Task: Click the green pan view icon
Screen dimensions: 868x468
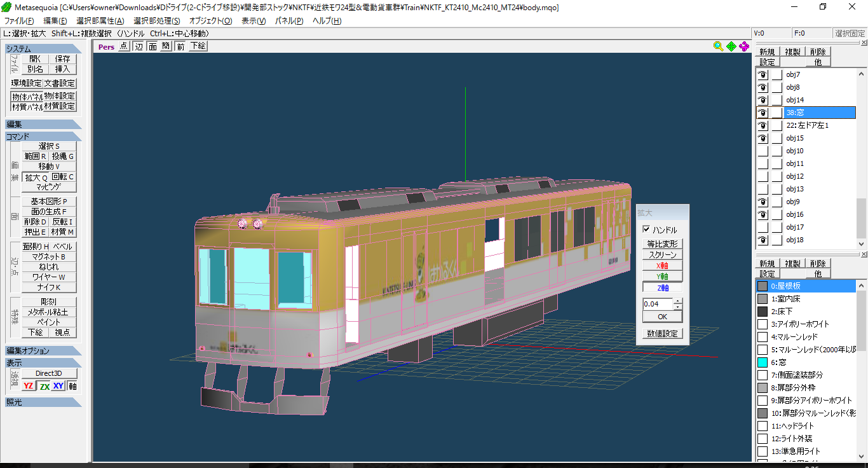Action: click(x=731, y=46)
